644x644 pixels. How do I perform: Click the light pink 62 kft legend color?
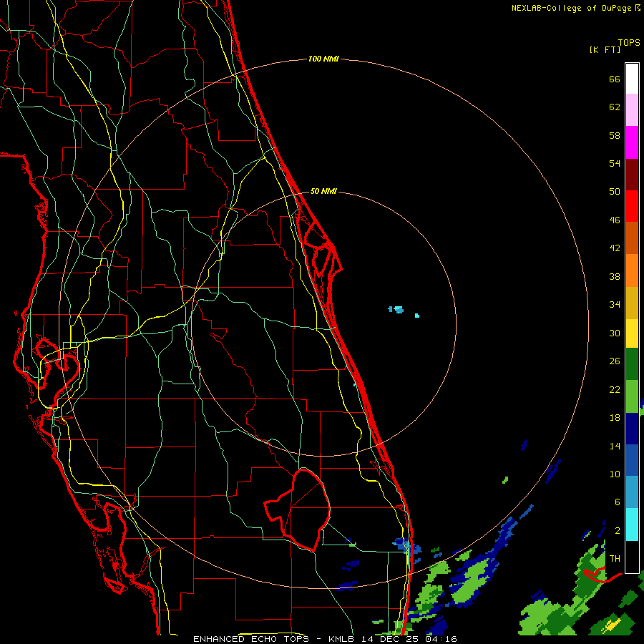(x=632, y=110)
